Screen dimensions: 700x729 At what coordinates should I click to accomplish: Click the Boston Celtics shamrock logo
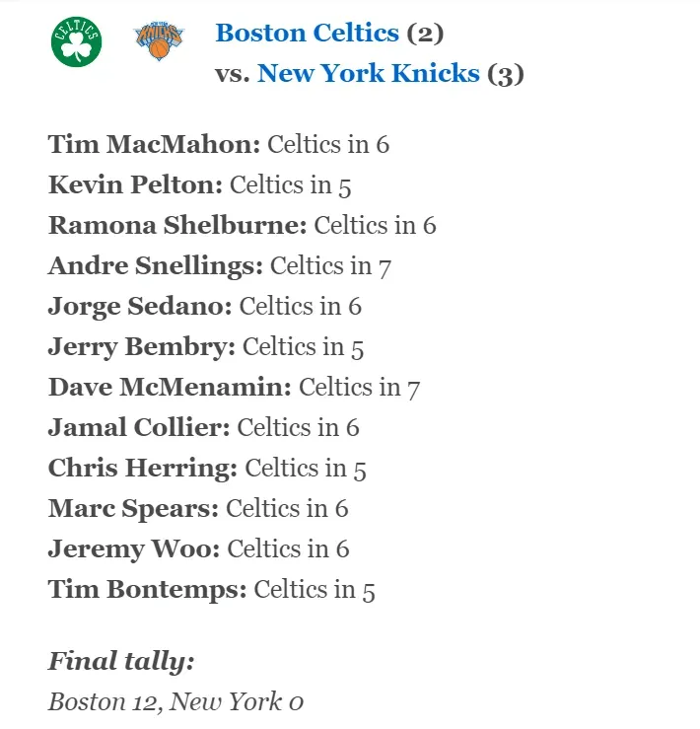(76, 41)
